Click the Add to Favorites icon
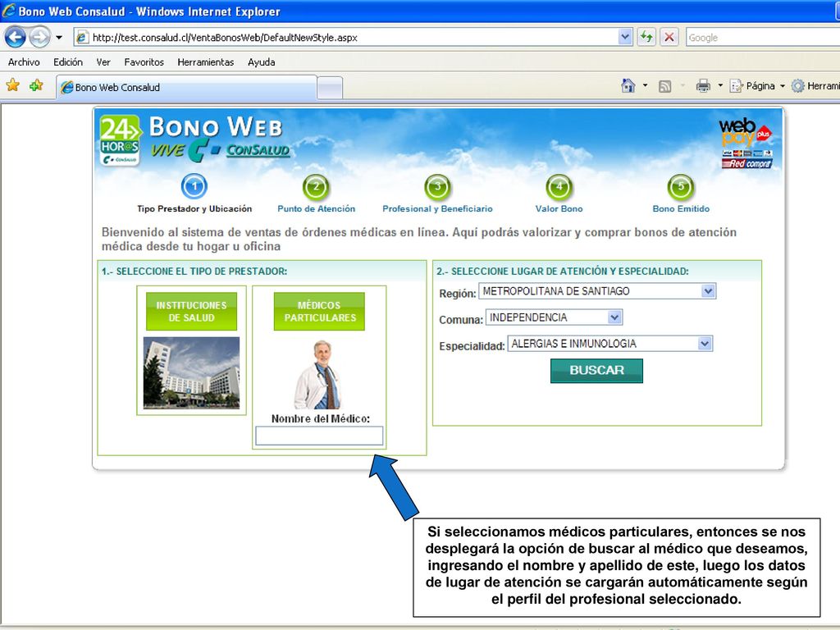 tap(36, 85)
